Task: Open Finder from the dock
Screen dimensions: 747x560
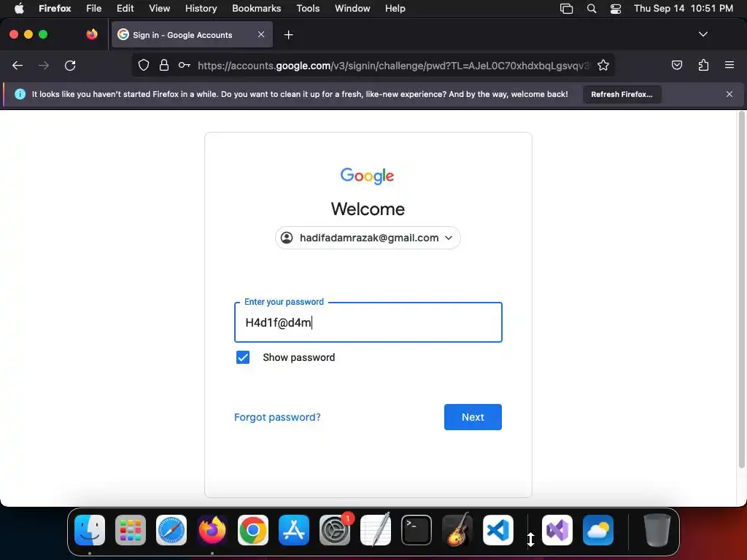Action: pos(90,530)
